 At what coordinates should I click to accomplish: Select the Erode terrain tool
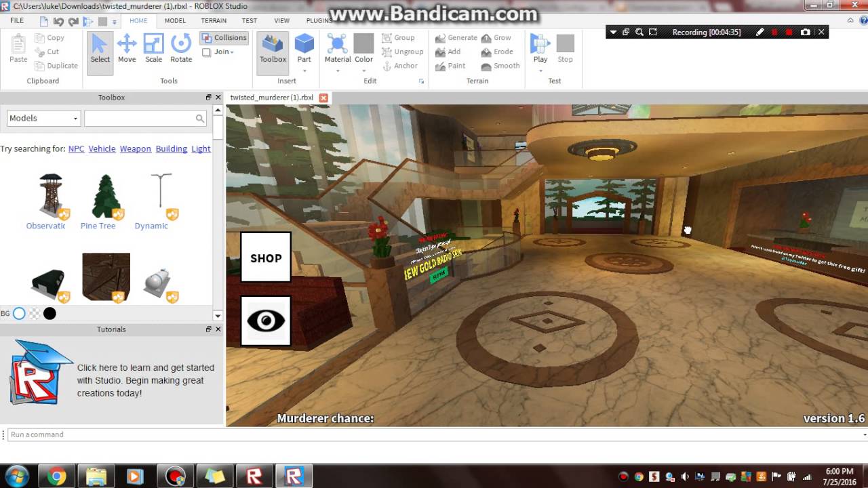click(497, 52)
